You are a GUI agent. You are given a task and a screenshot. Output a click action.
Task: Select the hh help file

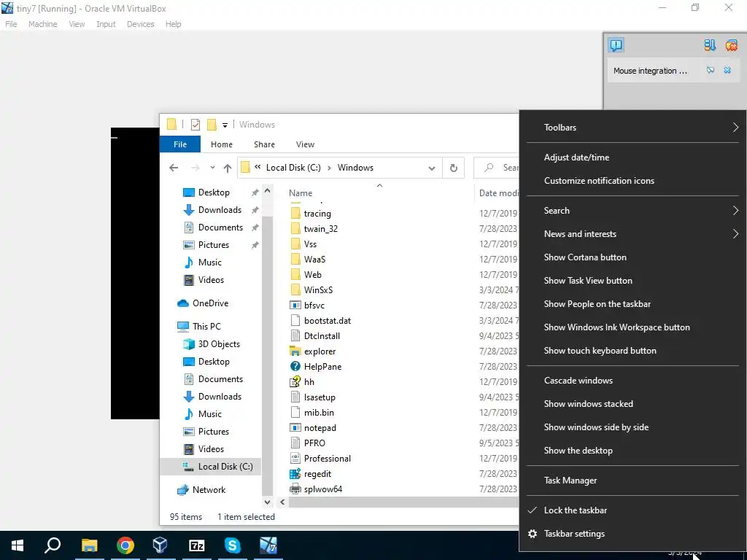309,382
